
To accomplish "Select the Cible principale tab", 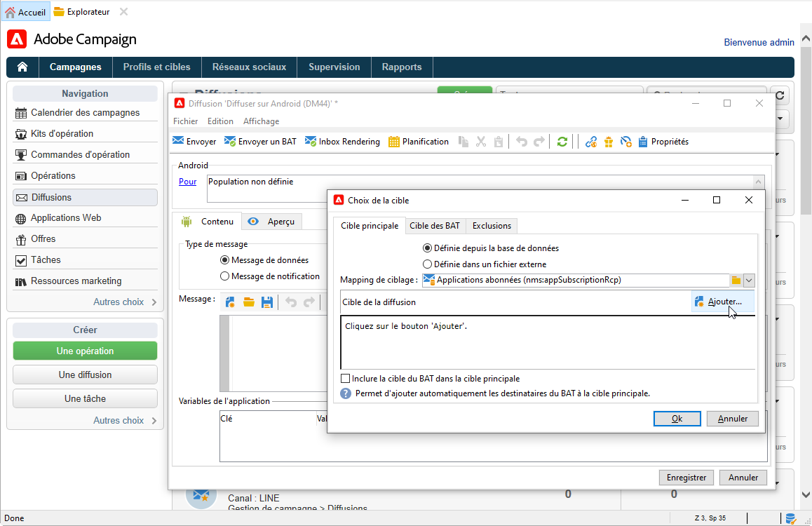I will pos(370,226).
